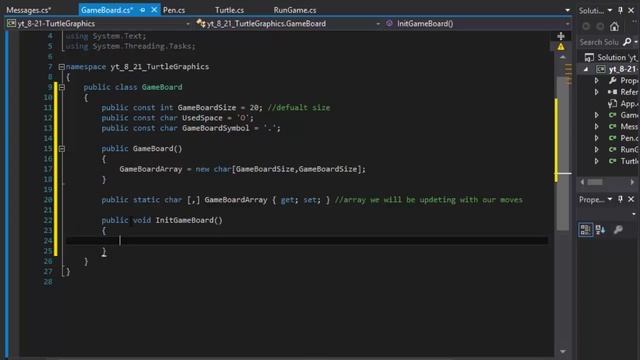Image resolution: width=640 pixels, height=360 pixels.
Task: Select the Solution root node
Action: (x=611, y=58)
